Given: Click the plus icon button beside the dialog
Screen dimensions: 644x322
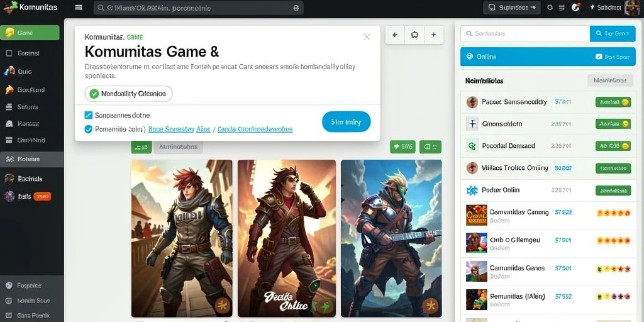Looking at the screenshot, I should coord(433,35).
